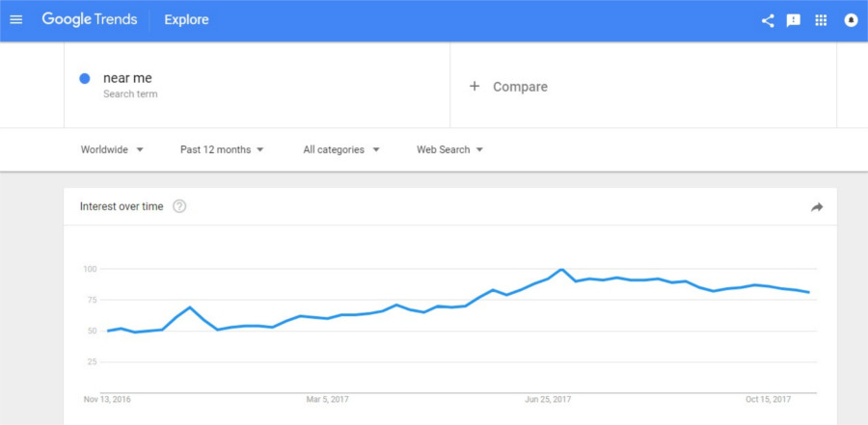Open the Google apps grid
The width and height of the screenshot is (868, 425).
tap(822, 20)
